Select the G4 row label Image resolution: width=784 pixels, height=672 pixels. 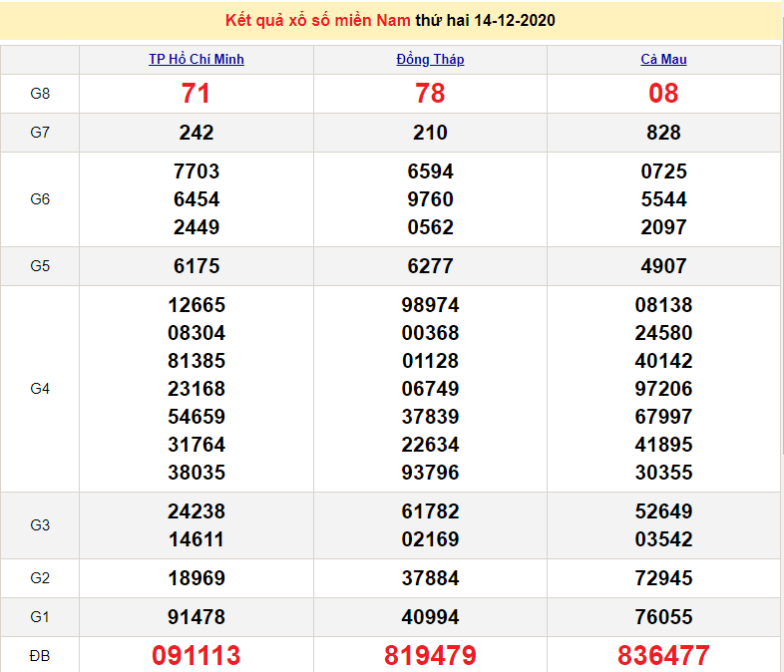[40, 389]
